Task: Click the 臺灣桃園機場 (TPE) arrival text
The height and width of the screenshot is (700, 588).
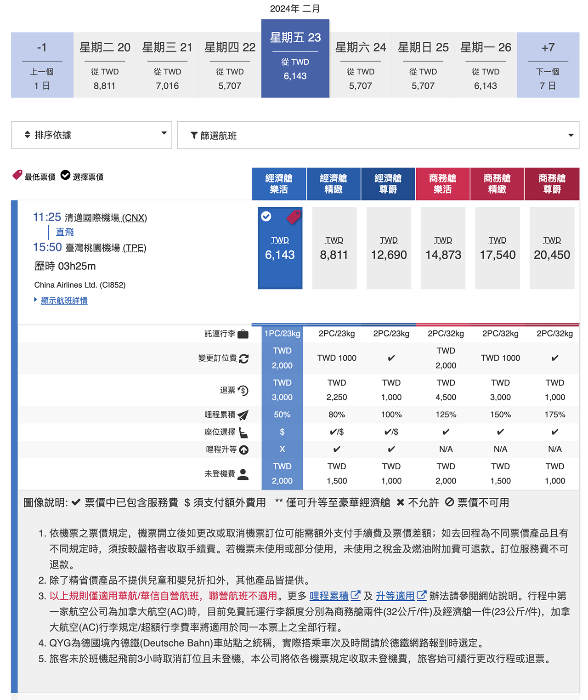Action: coord(106,248)
